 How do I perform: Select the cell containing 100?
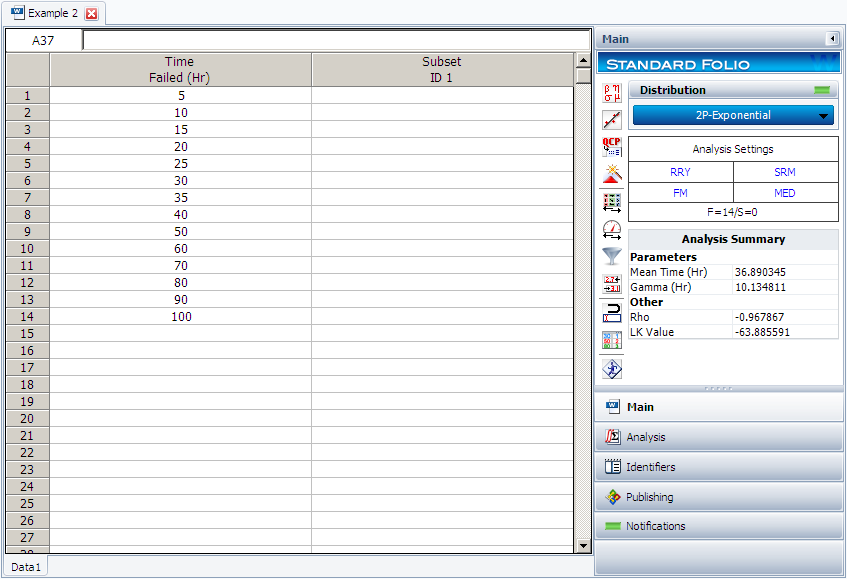[x=180, y=317]
